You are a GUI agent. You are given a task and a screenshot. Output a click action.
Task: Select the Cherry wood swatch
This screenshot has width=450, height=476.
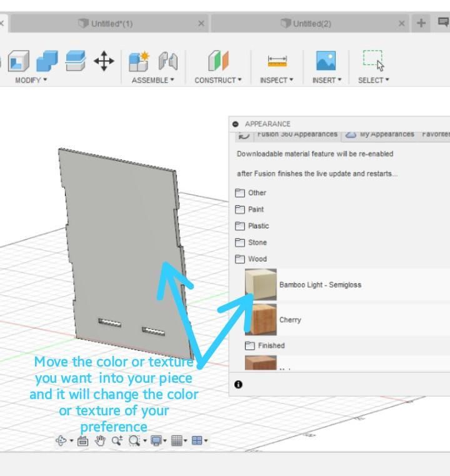click(x=261, y=320)
